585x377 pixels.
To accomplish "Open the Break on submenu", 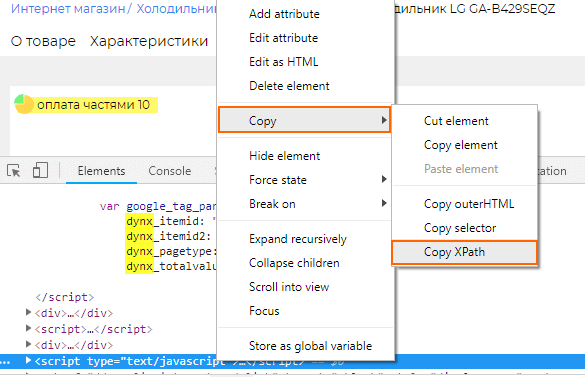I will pos(305,204).
